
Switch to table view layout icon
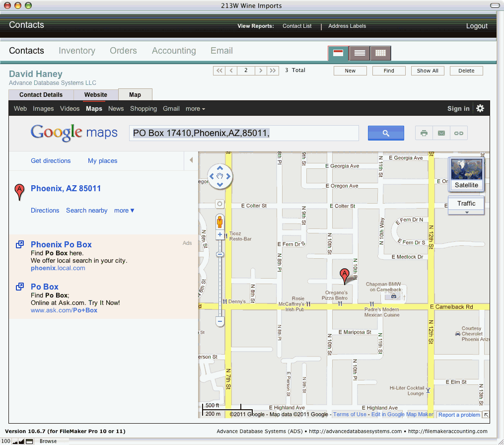(380, 53)
